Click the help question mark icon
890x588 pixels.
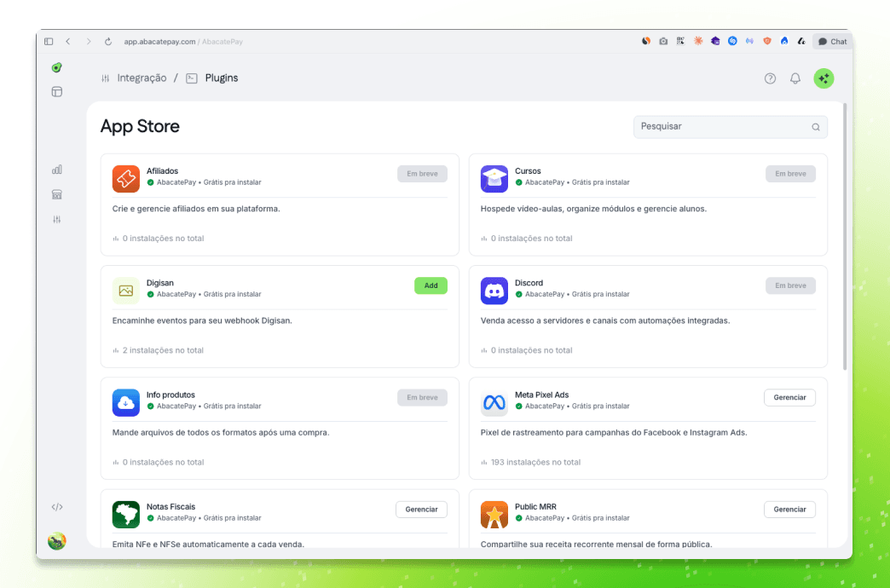(770, 78)
